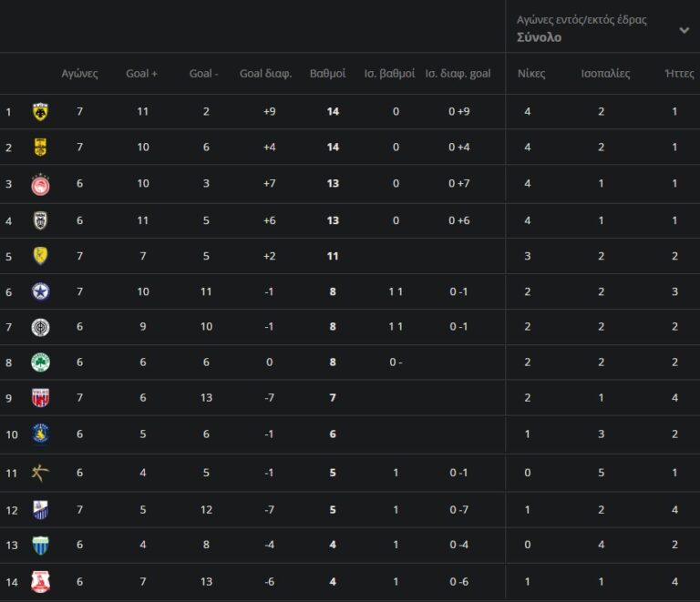Open the Panathinaikos green shamrock crest
The height and width of the screenshot is (602, 700).
tap(40, 362)
